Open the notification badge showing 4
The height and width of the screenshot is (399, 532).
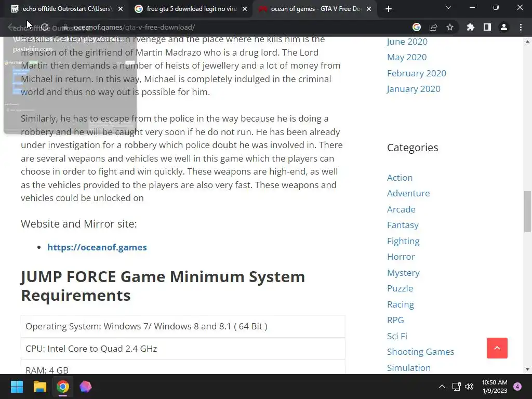[x=517, y=387]
